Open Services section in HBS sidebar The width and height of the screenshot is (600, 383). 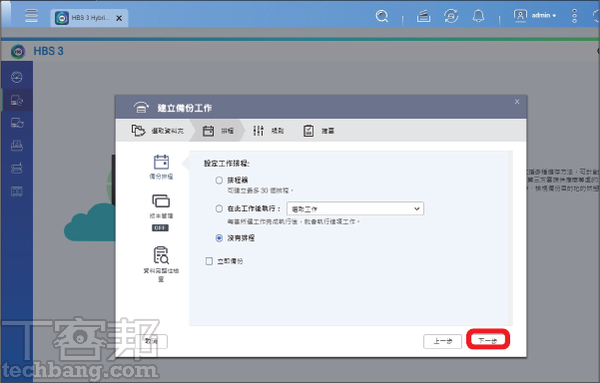16,191
